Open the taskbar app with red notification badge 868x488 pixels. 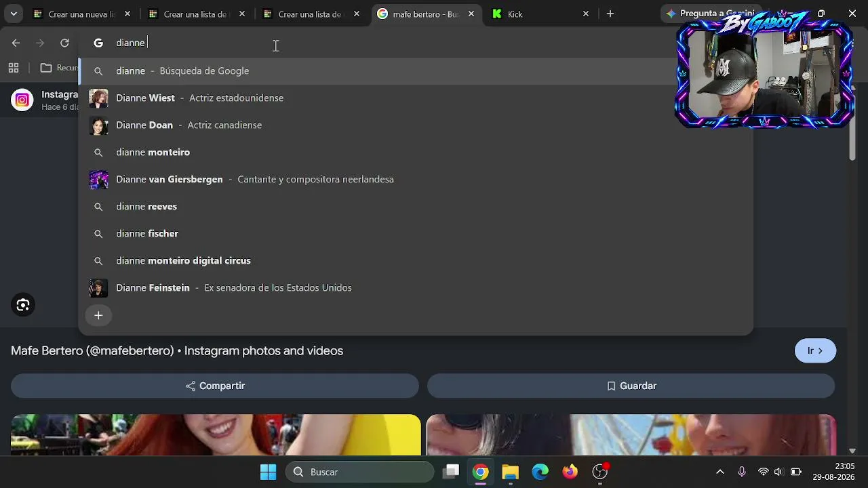tap(600, 472)
